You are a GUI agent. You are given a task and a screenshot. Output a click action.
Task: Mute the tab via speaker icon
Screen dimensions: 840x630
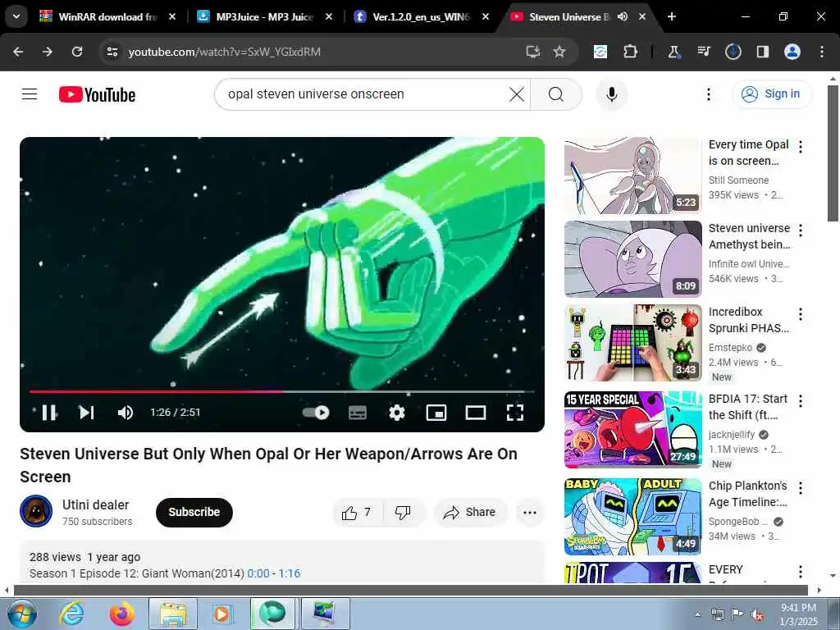623,16
